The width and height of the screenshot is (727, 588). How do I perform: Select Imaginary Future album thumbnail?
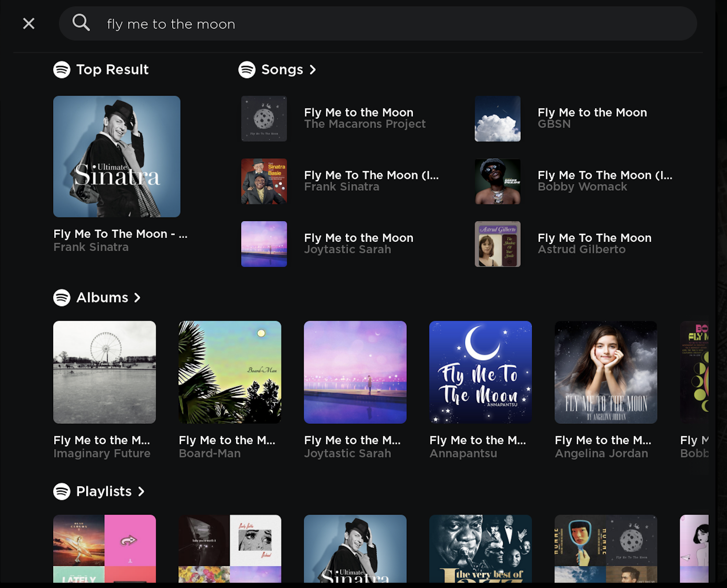coord(105,372)
